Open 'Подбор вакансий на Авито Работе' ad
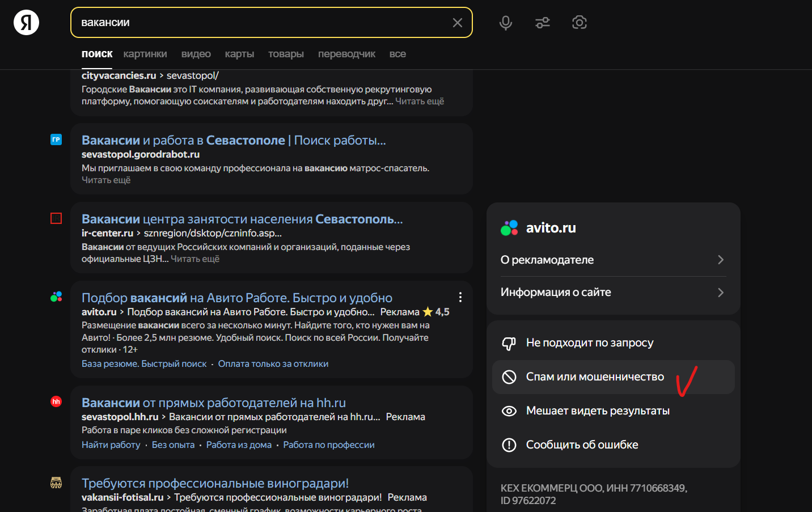Image resolution: width=812 pixels, height=512 pixels. coord(237,298)
